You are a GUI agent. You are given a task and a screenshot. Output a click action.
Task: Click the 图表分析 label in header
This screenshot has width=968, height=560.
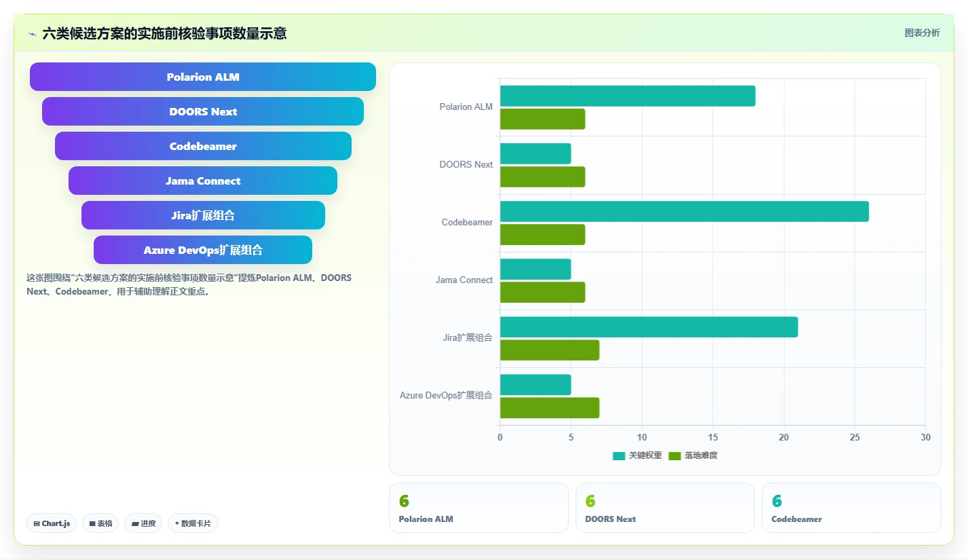[923, 33]
